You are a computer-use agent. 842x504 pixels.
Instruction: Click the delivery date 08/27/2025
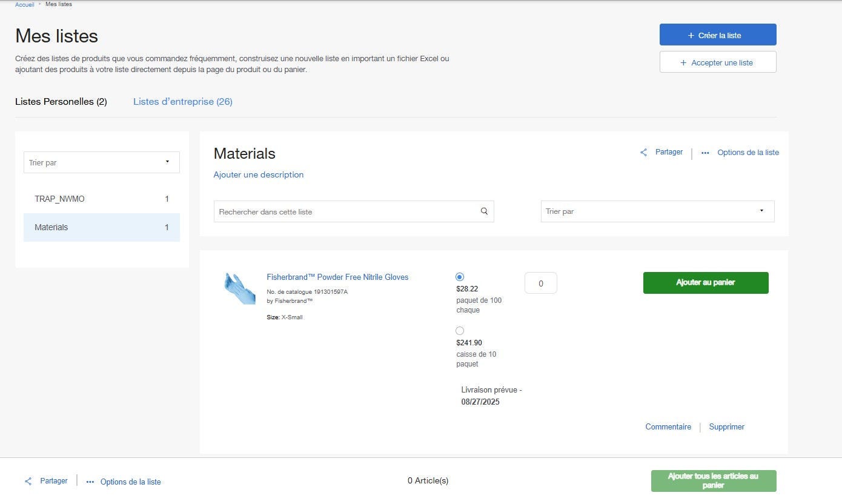pos(480,402)
